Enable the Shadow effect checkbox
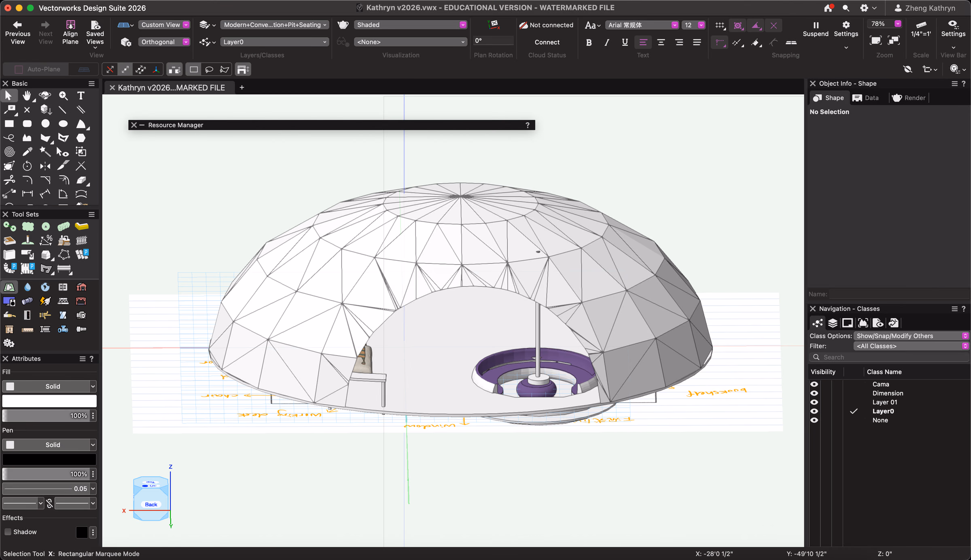 tap(8, 532)
